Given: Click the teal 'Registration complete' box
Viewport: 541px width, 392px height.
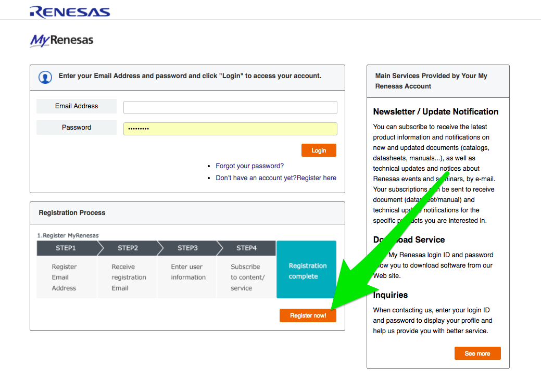Looking at the screenshot, I should (307, 270).
